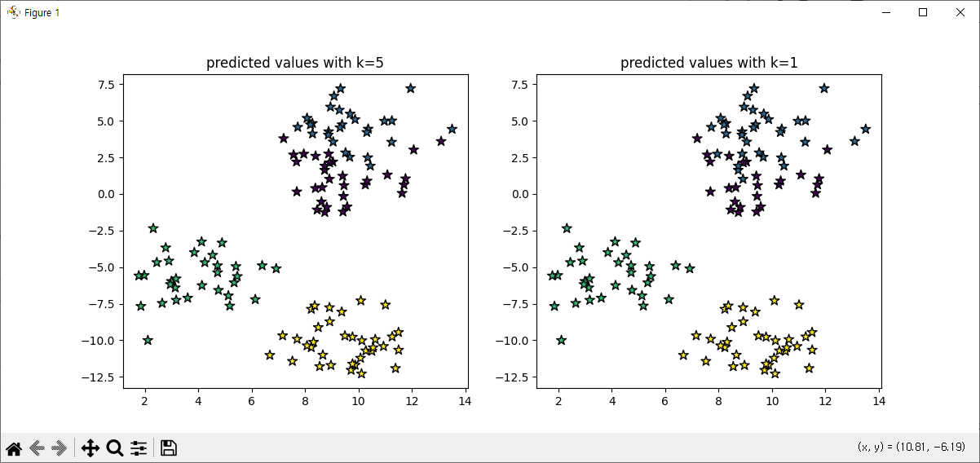The width and height of the screenshot is (980, 463).
Task: Click the 'predicted values with k=5' title
Action: click(x=295, y=63)
